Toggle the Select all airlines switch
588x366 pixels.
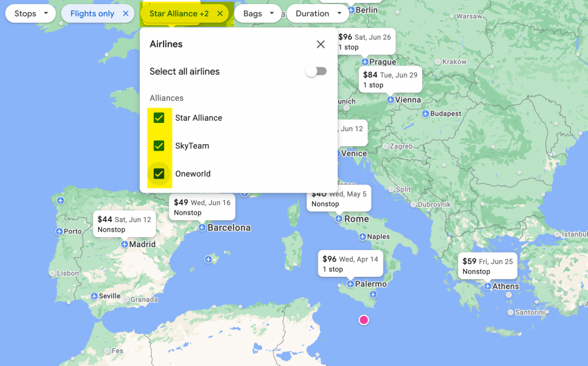(316, 71)
